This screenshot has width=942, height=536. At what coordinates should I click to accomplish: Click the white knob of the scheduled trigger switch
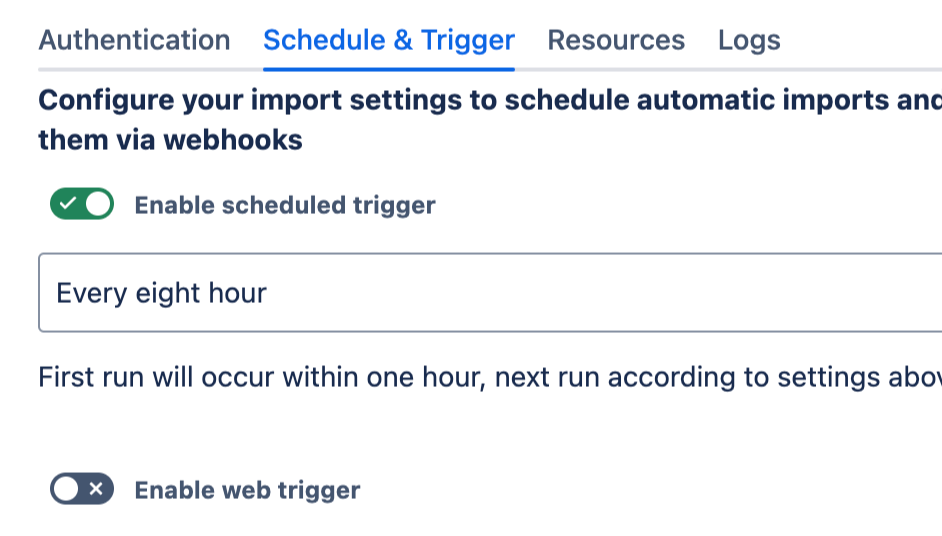click(x=97, y=205)
